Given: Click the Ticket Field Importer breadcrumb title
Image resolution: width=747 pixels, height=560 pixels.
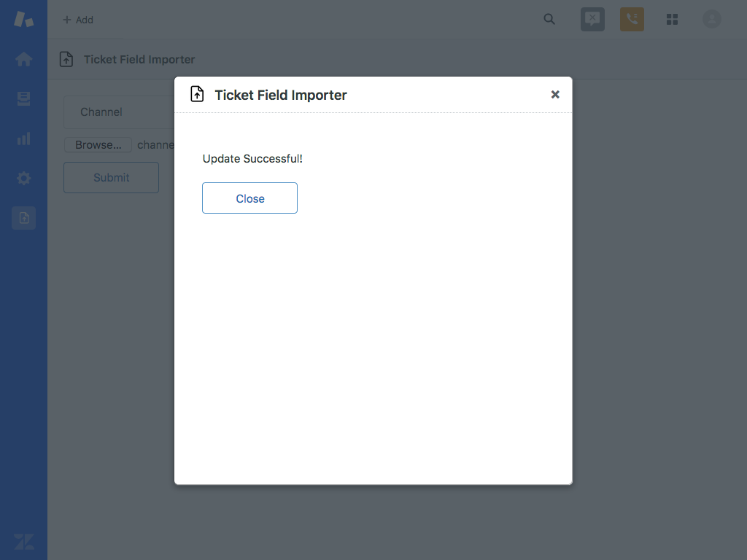Looking at the screenshot, I should pyautogui.click(x=139, y=59).
